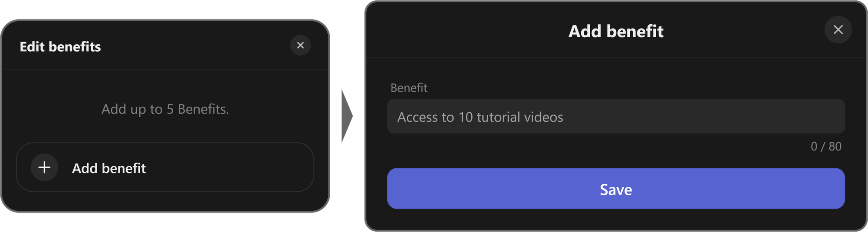Click the 0 / 80 character counter
This screenshot has width=868, height=232.
tap(826, 147)
